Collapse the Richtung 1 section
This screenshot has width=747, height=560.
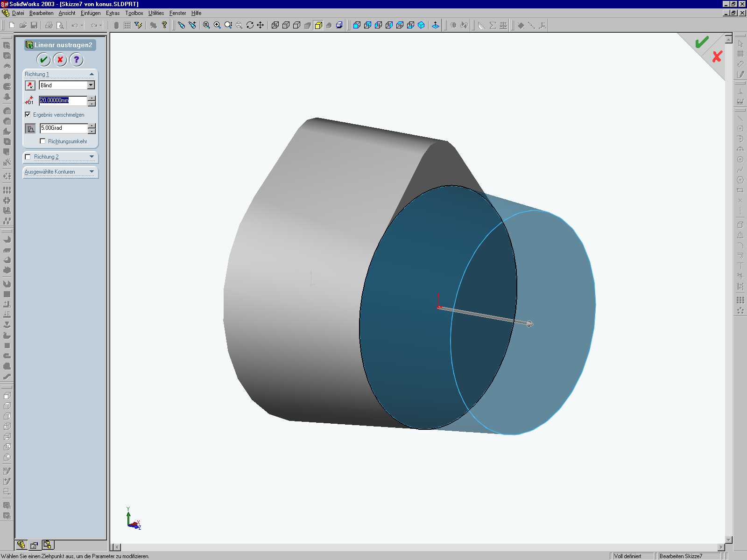(x=92, y=74)
